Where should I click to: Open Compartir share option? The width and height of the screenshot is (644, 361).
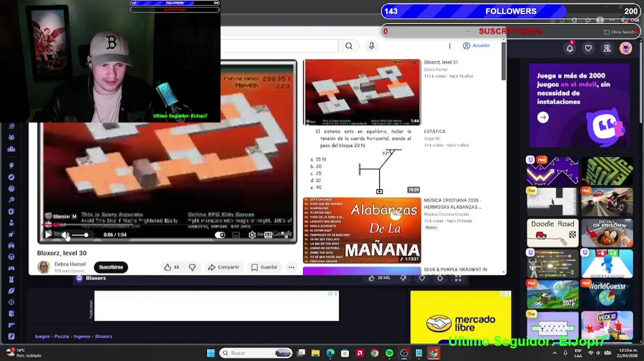tap(224, 267)
